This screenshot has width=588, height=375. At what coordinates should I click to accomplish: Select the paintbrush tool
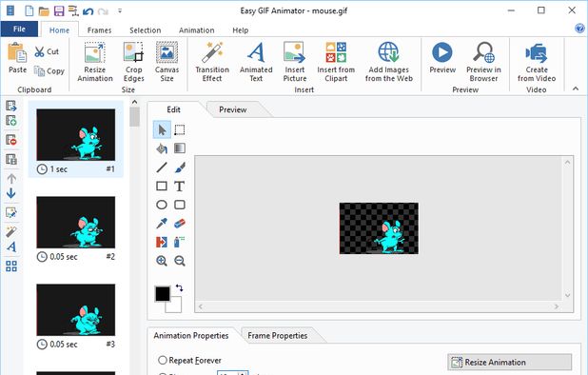point(180,168)
